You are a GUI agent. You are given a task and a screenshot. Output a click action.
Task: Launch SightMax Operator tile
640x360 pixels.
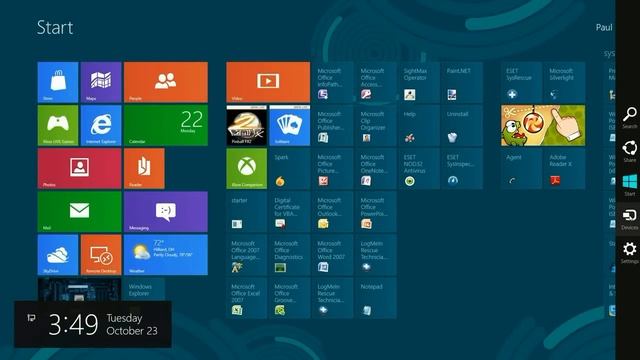pos(419,82)
